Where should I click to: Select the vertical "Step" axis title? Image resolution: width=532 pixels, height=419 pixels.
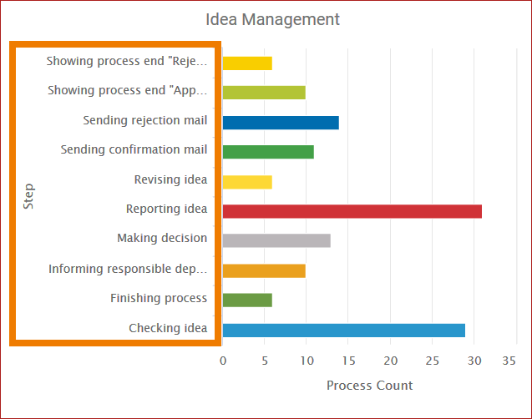pyautogui.click(x=28, y=196)
